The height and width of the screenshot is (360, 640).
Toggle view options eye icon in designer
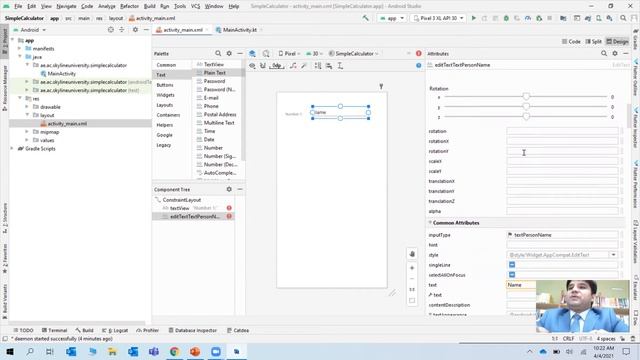[252, 66]
